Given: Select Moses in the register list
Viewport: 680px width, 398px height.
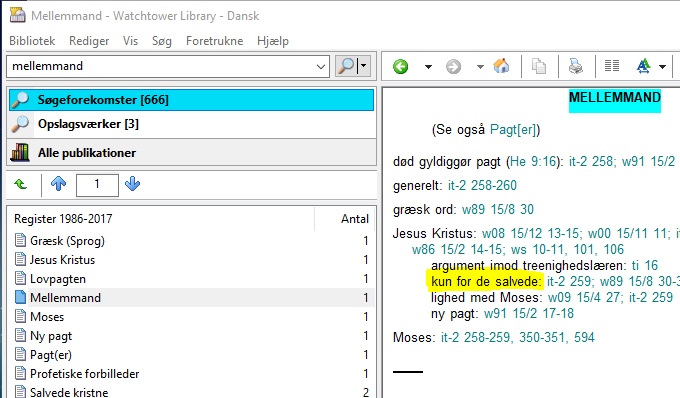Looking at the screenshot, I should (x=47, y=317).
